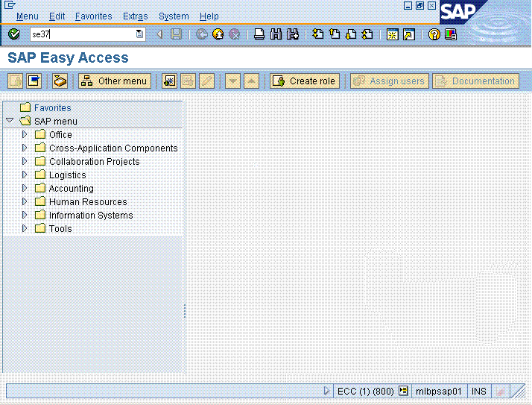Click the Add to Favorites star icon

coord(169,81)
